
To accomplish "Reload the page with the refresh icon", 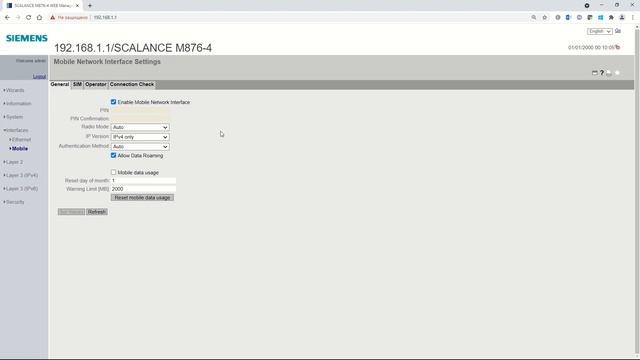I will coord(29,18).
